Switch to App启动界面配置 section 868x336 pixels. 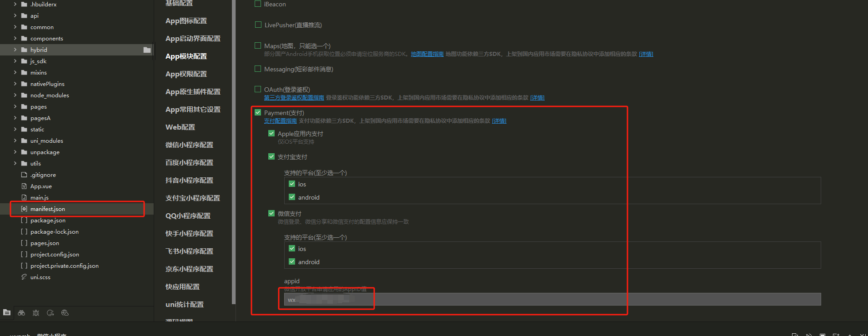pyautogui.click(x=193, y=39)
